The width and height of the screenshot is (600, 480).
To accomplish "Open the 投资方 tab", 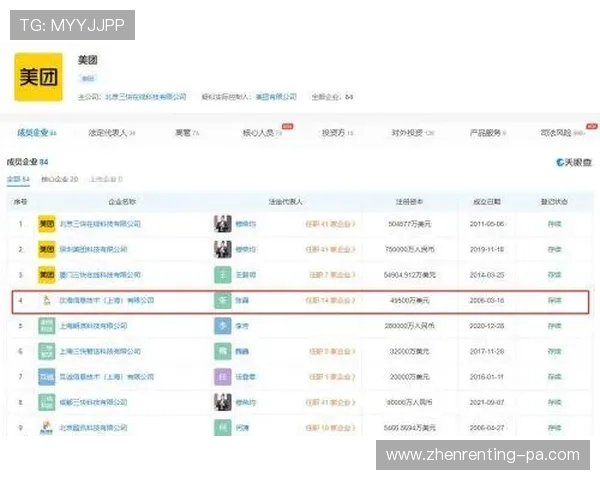I will pyautogui.click(x=338, y=133).
